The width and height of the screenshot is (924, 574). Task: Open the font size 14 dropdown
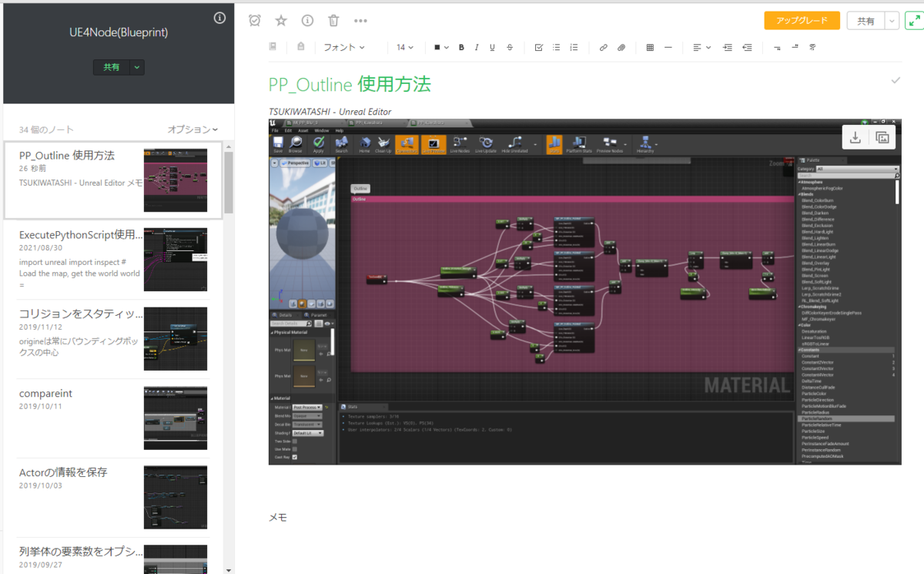coord(405,48)
